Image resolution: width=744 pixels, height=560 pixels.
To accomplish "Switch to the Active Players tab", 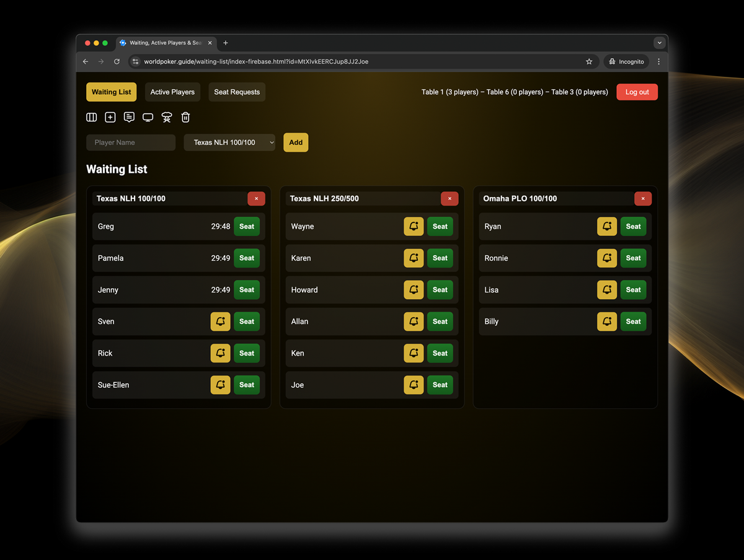I will coord(172,92).
